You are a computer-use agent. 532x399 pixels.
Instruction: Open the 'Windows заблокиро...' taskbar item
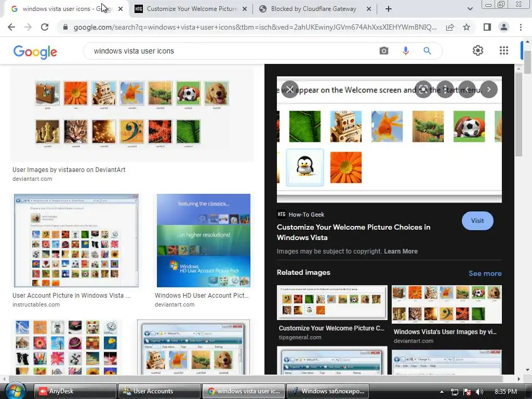tap(328, 391)
